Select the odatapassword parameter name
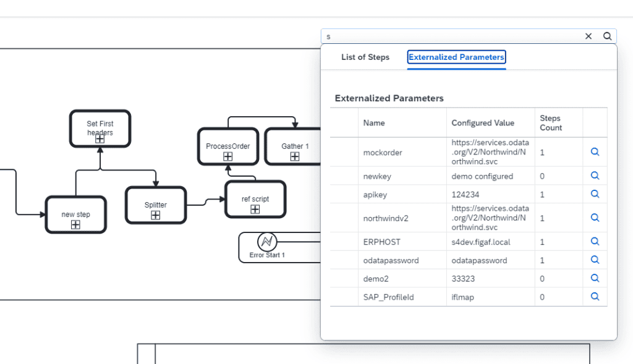Viewport: 633px width, 364px height. click(391, 261)
